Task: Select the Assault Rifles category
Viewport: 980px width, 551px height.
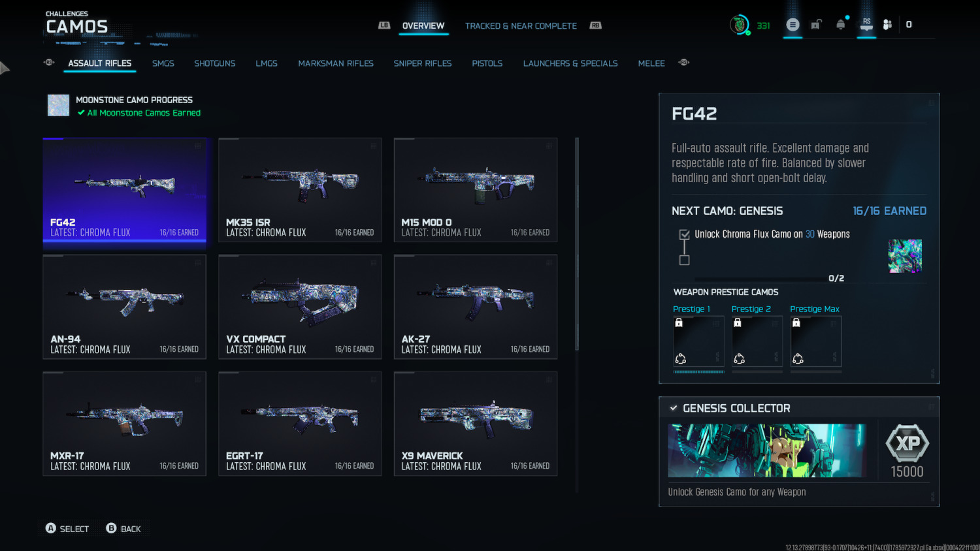Action: point(100,63)
